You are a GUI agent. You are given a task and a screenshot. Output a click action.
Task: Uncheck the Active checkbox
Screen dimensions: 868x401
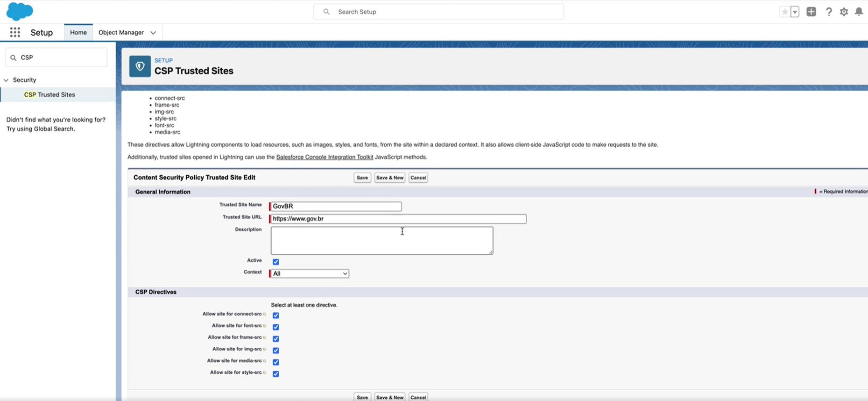point(276,262)
